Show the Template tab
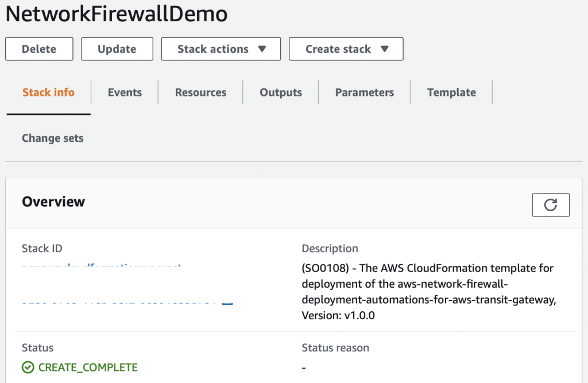Screen dimensions: 588x383 (x=451, y=92)
